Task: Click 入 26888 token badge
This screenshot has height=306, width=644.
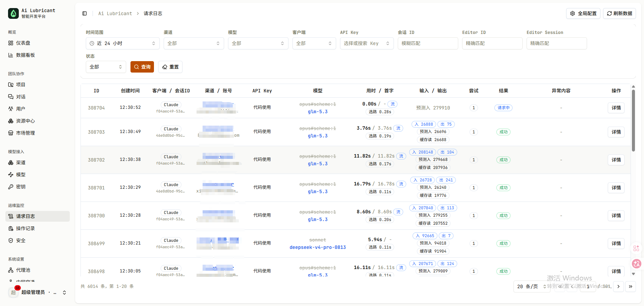Action: 424,124
